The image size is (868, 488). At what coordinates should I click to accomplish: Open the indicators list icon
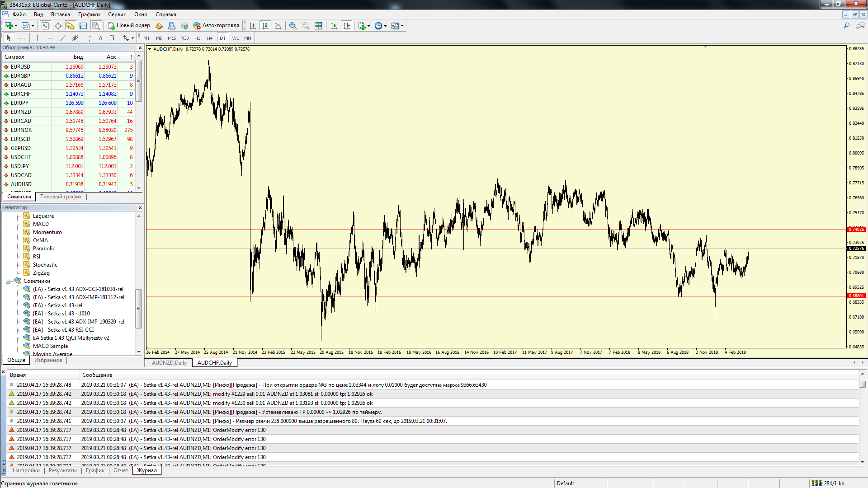[x=362, y=26]
